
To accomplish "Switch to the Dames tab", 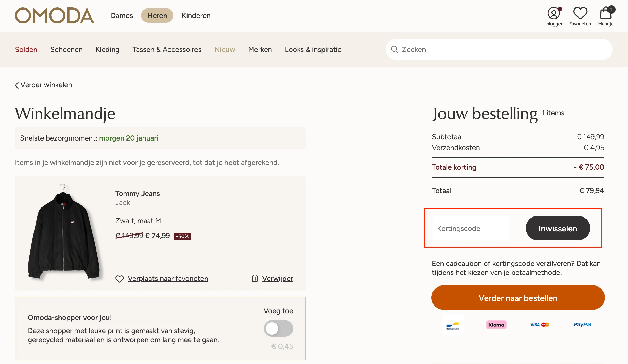I will pos(122,15).
